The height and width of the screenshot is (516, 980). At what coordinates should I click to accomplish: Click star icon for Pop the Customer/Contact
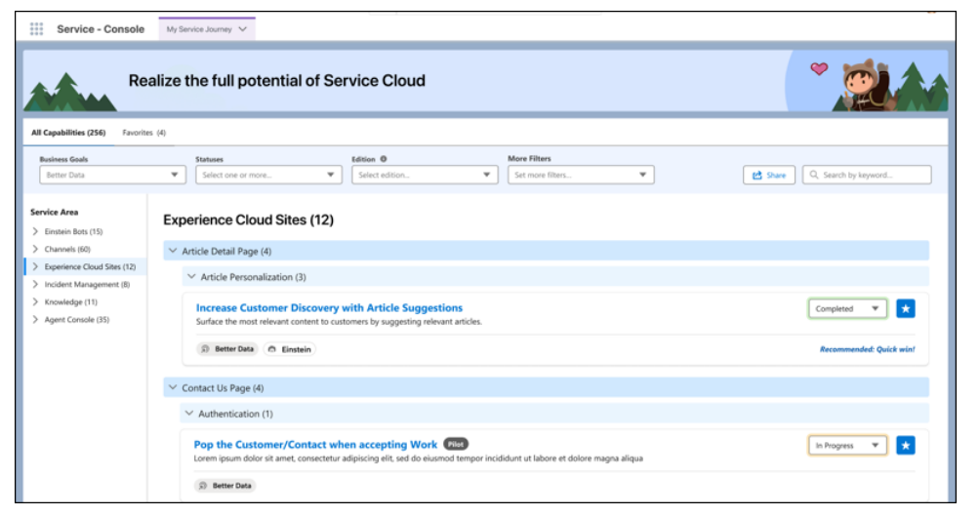905,446
